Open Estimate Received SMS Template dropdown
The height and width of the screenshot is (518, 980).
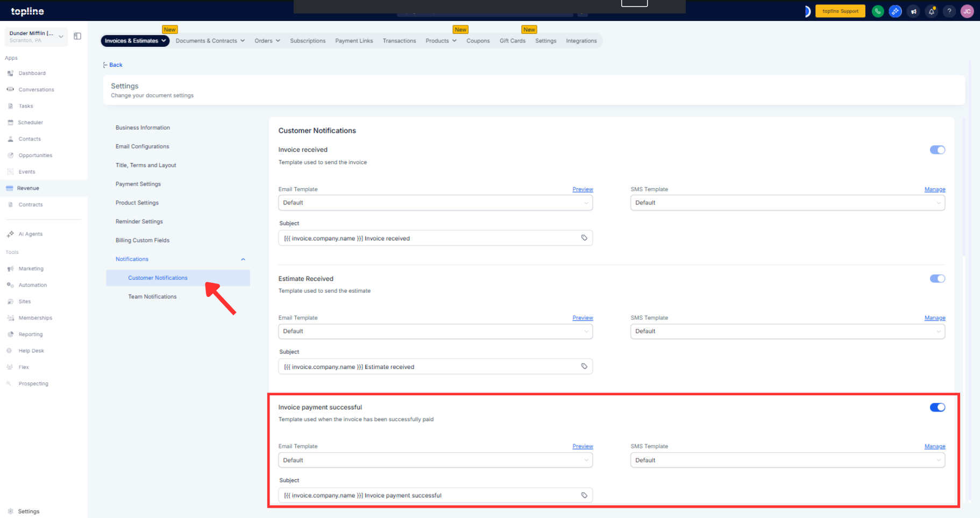tap(787, 331)
